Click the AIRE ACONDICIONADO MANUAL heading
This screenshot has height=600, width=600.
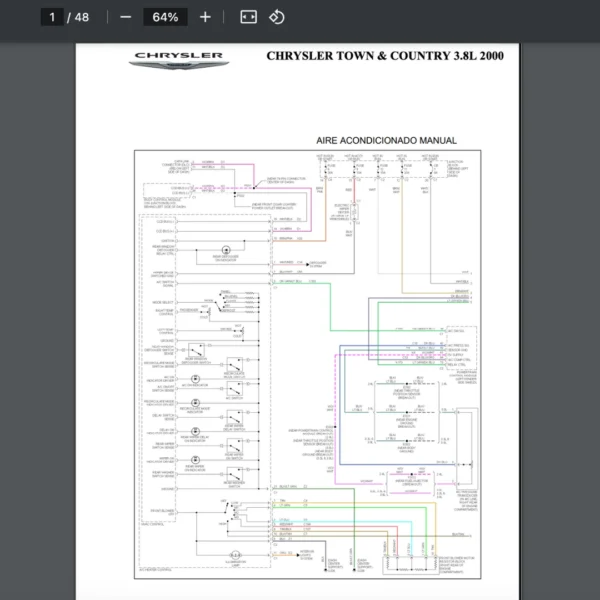click(x=386, y=141)
